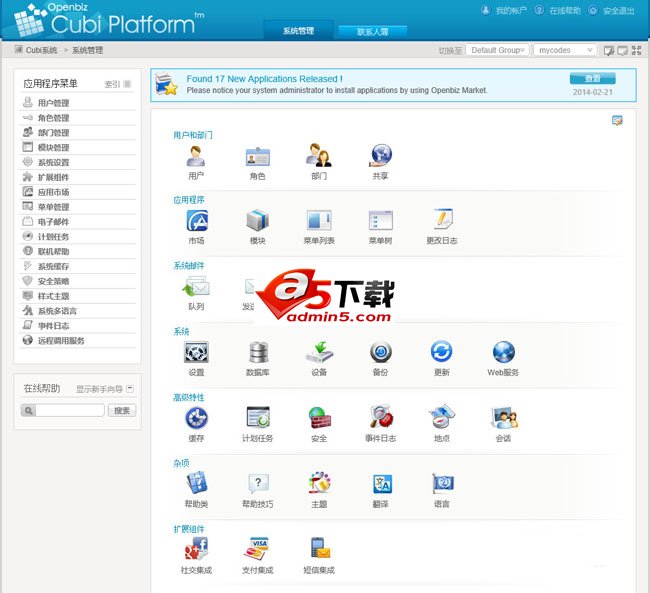Image resolution: width=650 pixels, height=593 pixels.
Task: Open the 语言 language flag icon
Action: 443,484
